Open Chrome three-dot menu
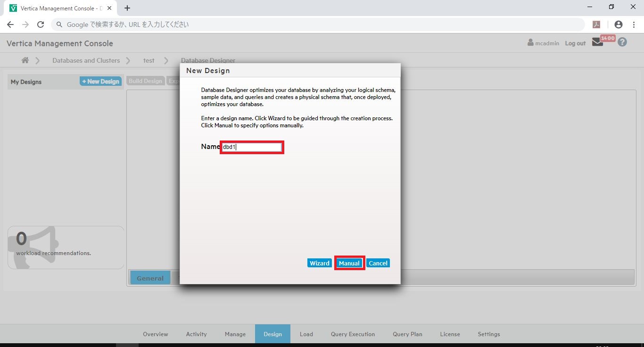 tap(634, 25)
